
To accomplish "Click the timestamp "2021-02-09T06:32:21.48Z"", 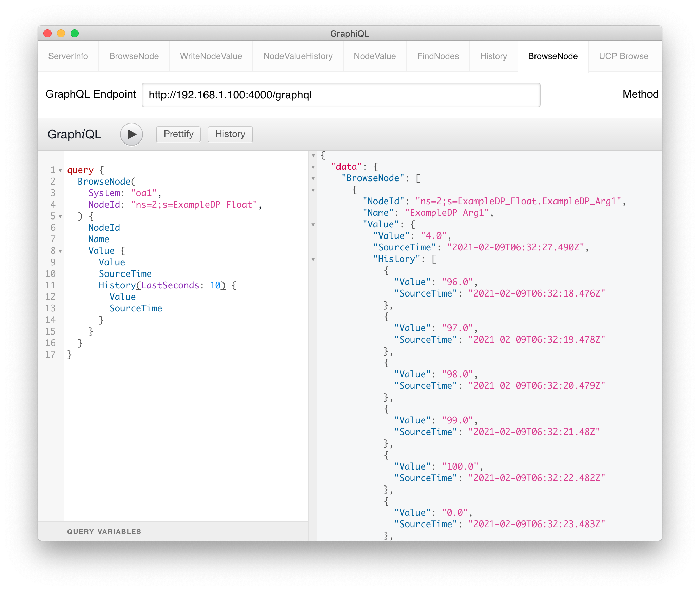I will point(534,432).
